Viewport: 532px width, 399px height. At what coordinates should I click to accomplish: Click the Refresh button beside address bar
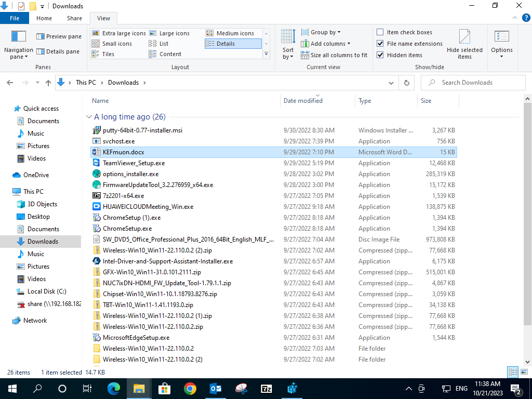(407, 83)
